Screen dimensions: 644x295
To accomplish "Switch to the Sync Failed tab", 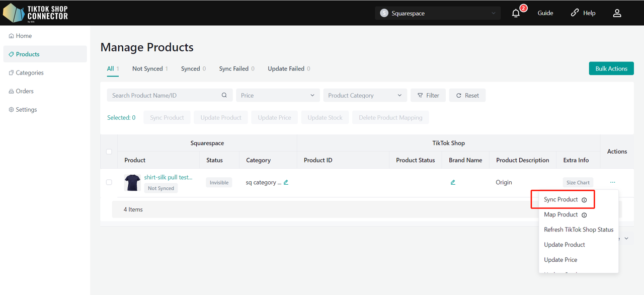I will click(x=236, y=69).
